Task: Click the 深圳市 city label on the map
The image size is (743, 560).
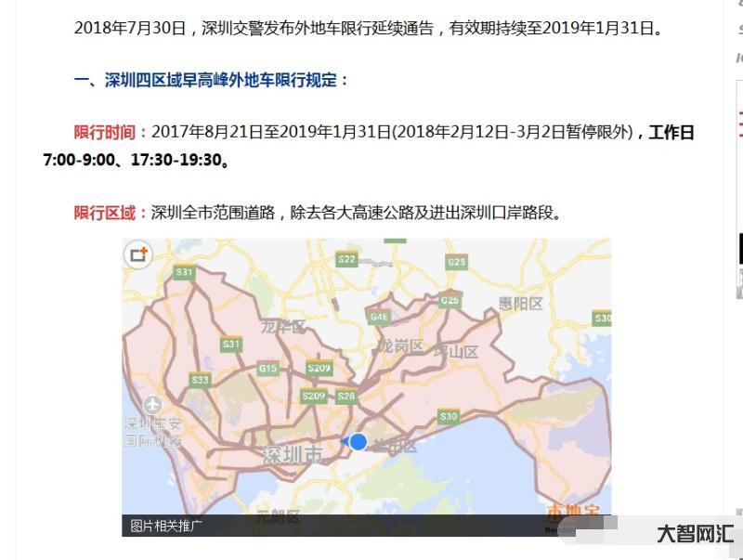Action: tap(293, 456)
